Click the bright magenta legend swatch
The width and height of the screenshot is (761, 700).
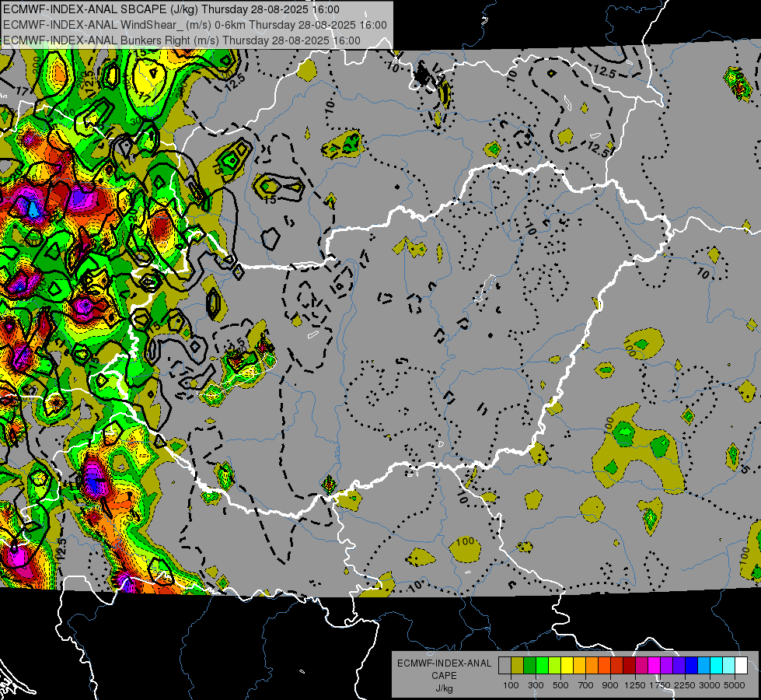(655, 665)
